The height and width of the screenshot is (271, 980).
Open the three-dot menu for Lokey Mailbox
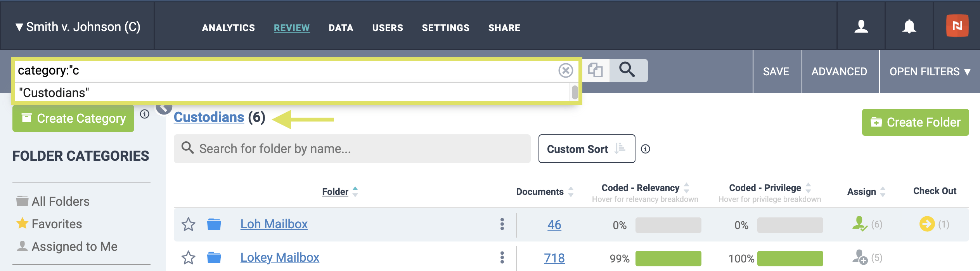(x=502, y=257)
